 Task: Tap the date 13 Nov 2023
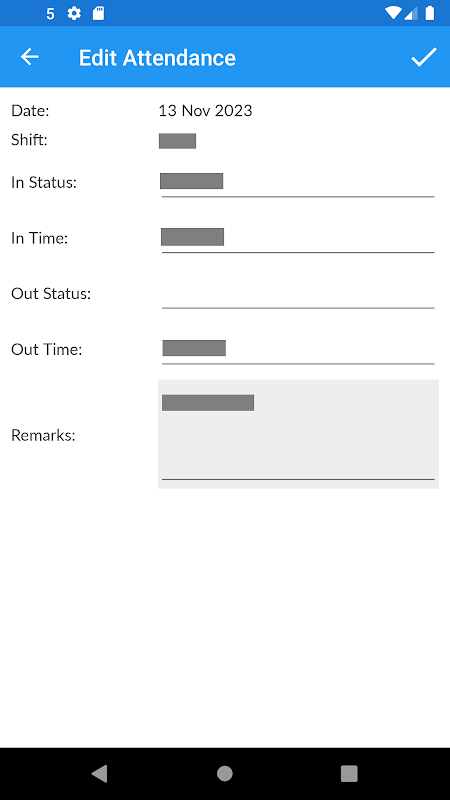205,111
